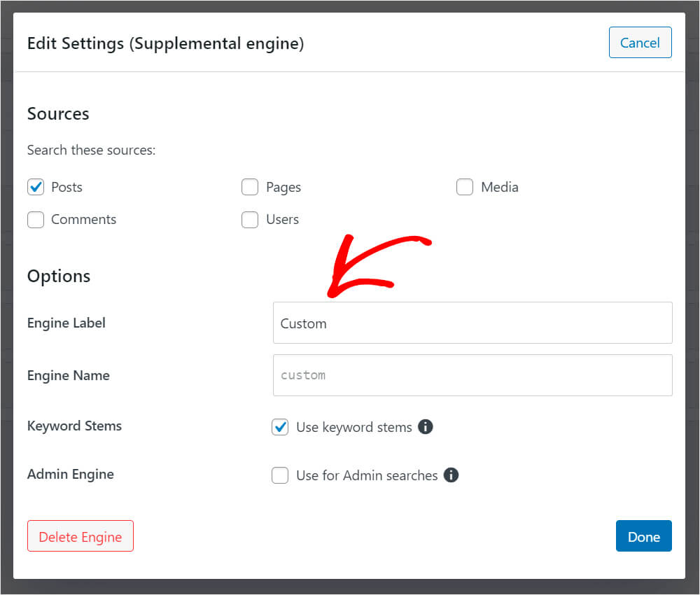This screenshot has height=595, width=700.
Task: Focus the Engine Label input field
Action: (472, 323)
